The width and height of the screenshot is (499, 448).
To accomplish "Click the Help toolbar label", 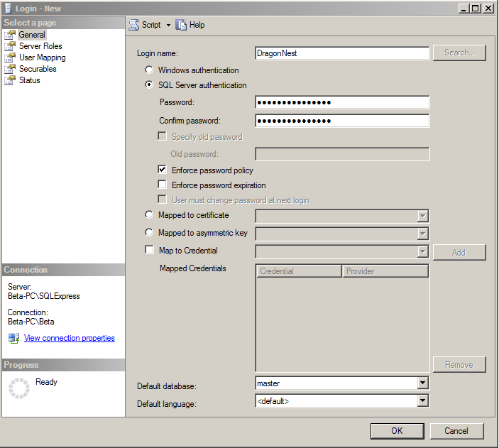I will [197, 25].
